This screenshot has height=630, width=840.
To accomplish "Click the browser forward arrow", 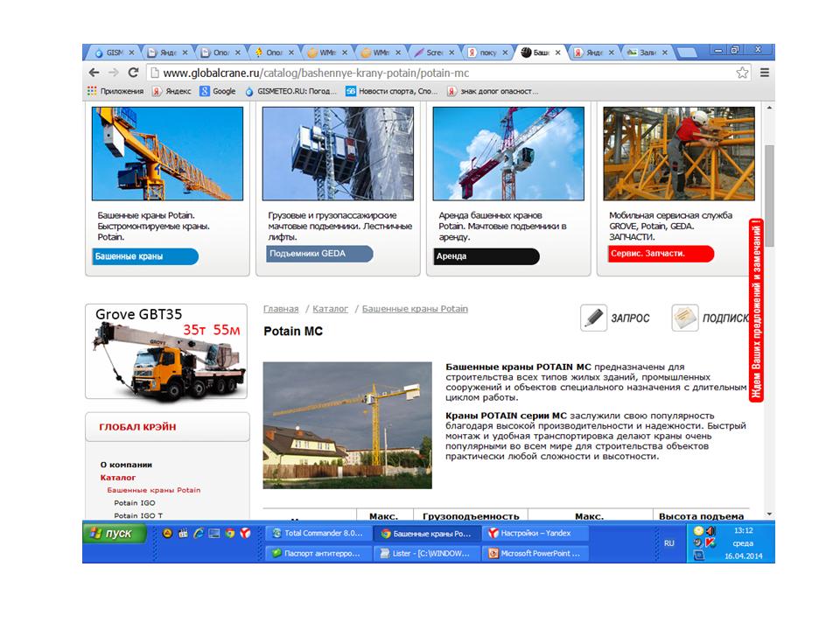I will [x=114, y=73].
